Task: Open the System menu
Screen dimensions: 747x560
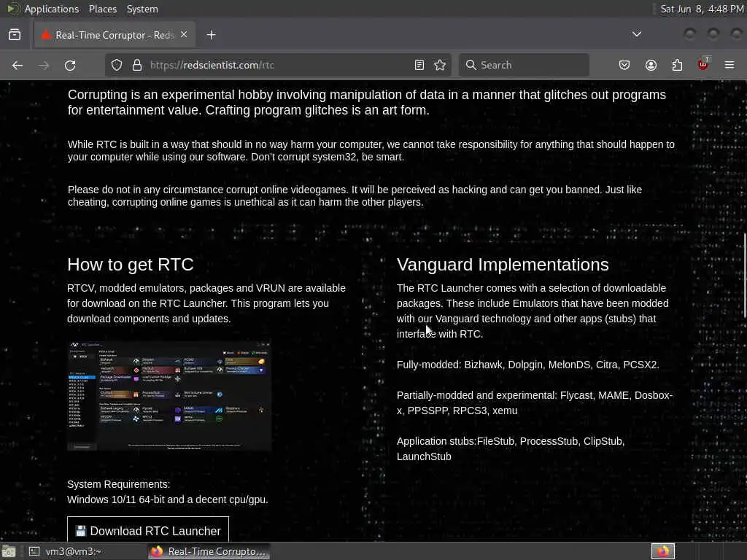Action: coord(142,9)
